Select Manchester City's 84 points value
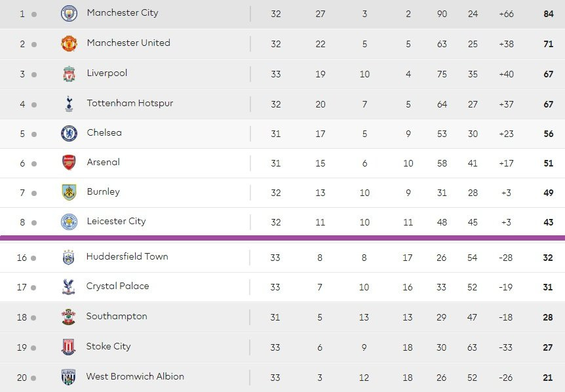 coord(548,14)
